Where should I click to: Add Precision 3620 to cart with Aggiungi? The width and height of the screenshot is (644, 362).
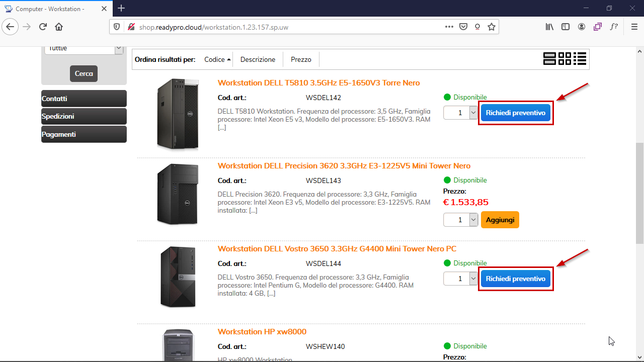500,220
